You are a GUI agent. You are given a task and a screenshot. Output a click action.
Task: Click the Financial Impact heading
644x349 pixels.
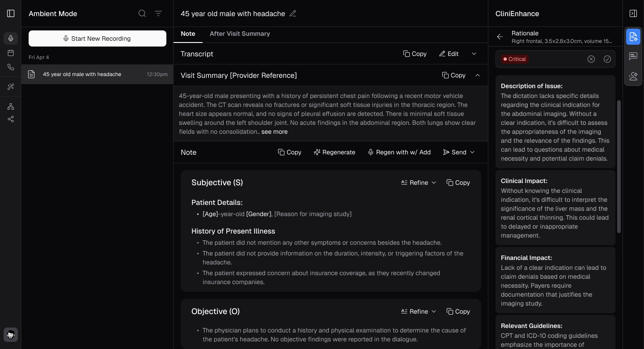pos(526,258)
